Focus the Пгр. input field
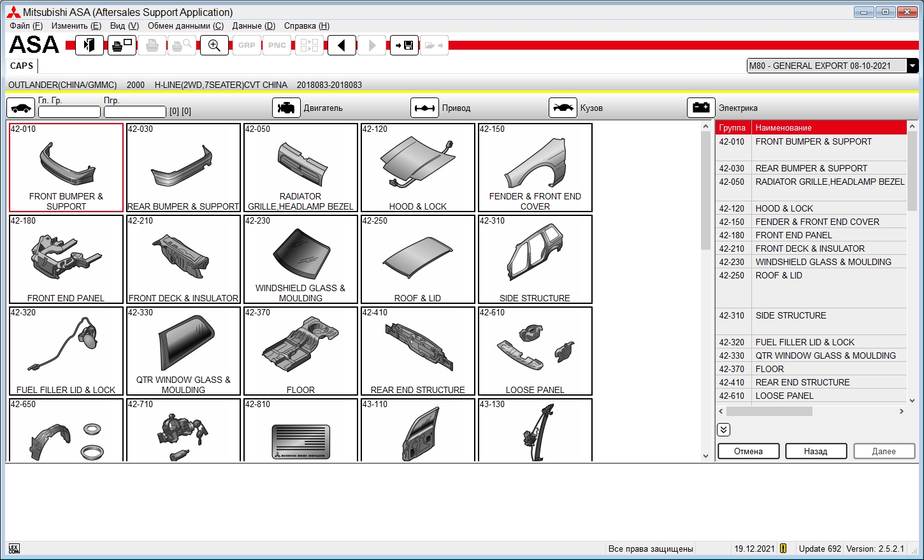924x560 pixels. [x=134, y=111]
